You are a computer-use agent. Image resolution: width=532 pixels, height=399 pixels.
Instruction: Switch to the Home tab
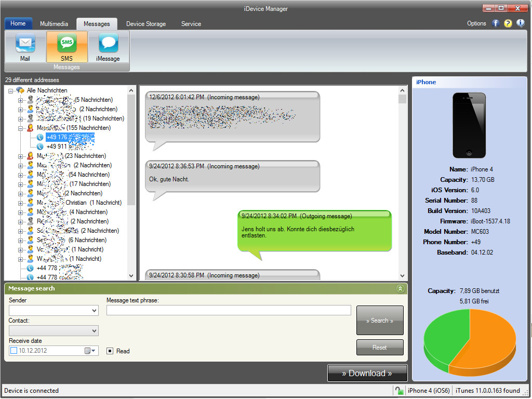pos(18,23)
